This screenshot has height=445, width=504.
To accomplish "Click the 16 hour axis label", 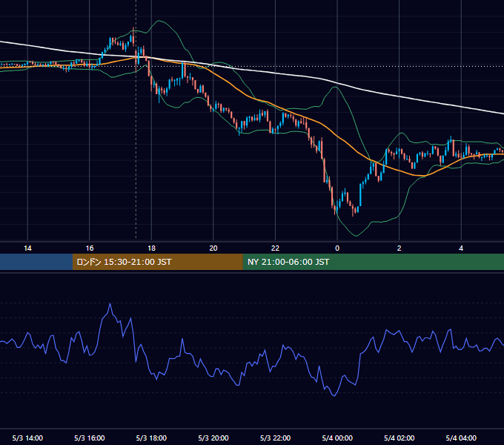I will [x=90, y=248].
